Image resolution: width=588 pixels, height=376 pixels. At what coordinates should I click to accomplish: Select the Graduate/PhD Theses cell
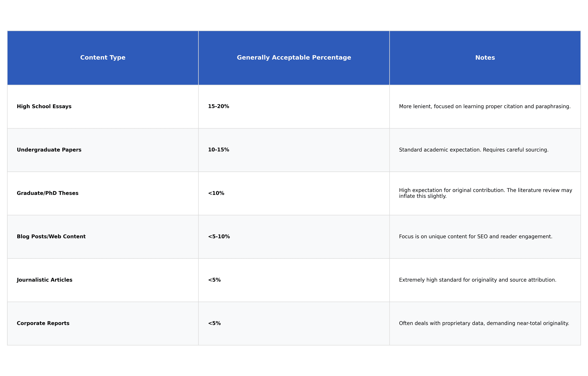[48, 193]
